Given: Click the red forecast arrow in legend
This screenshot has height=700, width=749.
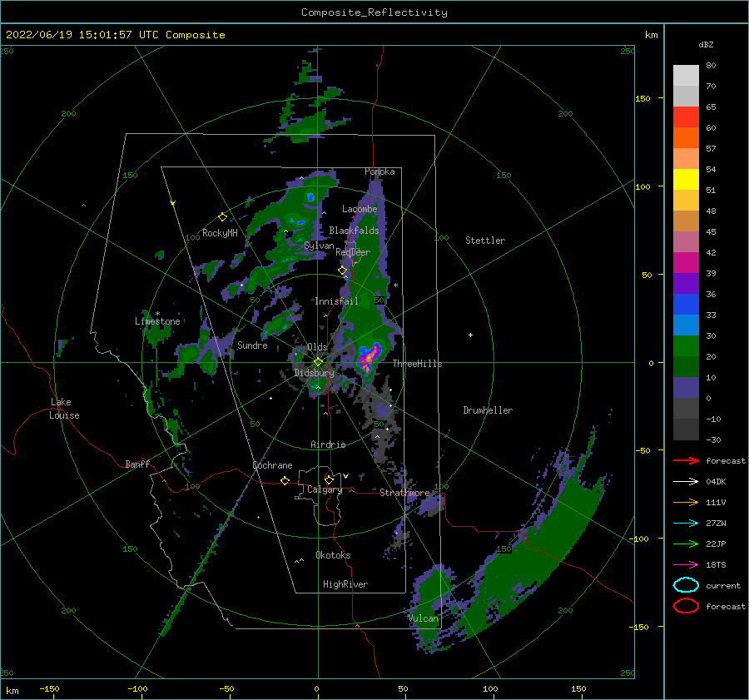Looking at the screenshot, I should pyautogui.click(x=686, y=460).
